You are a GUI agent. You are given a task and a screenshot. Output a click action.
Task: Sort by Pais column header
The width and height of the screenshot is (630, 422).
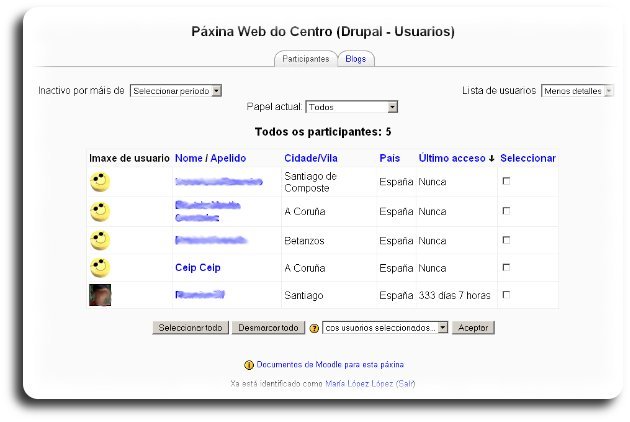pos(389,158)
